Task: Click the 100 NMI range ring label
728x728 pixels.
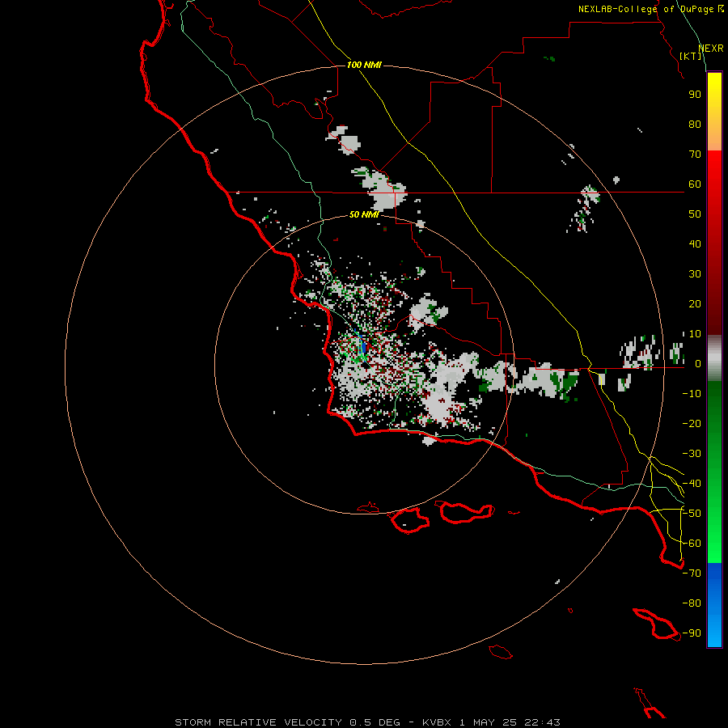Action: click(x=364, y=65)
